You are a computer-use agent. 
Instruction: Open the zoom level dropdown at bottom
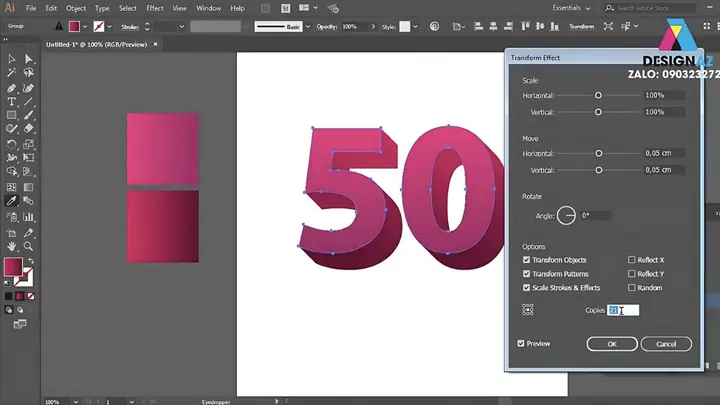pyautogui.click(x=76, y=402)
